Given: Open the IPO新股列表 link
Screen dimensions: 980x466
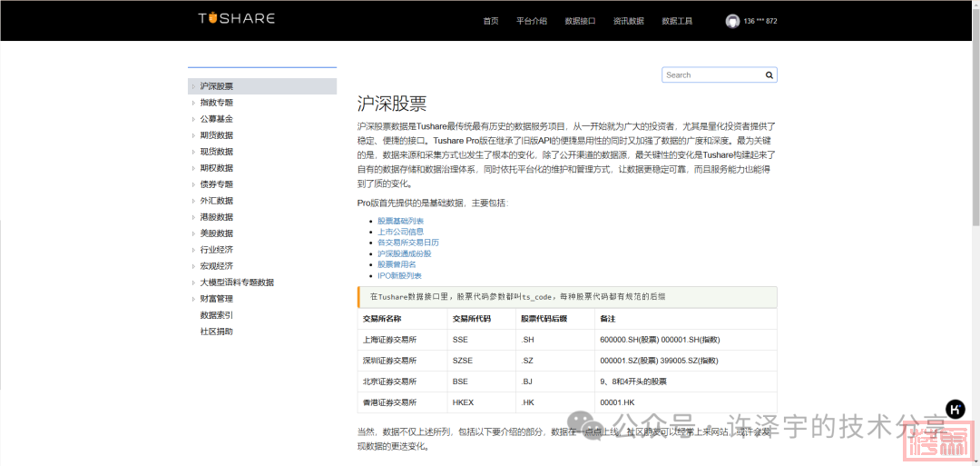Looking at the screenshot, I should click(x=399, y=275).
